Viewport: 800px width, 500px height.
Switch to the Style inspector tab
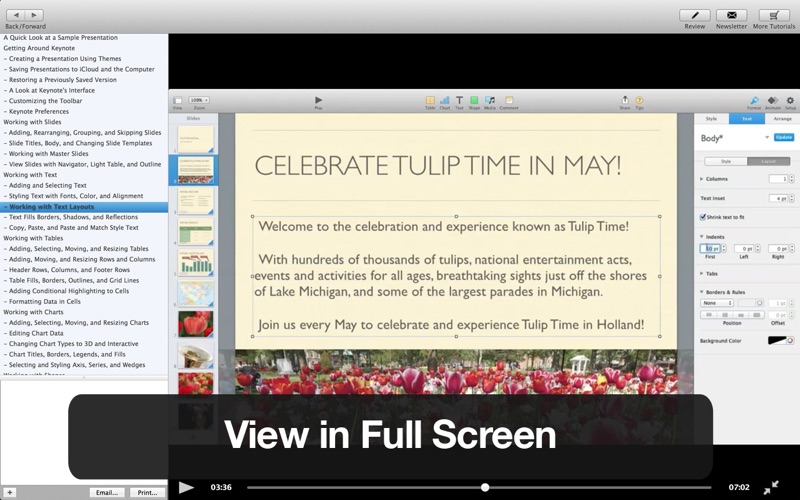[711, 119]
